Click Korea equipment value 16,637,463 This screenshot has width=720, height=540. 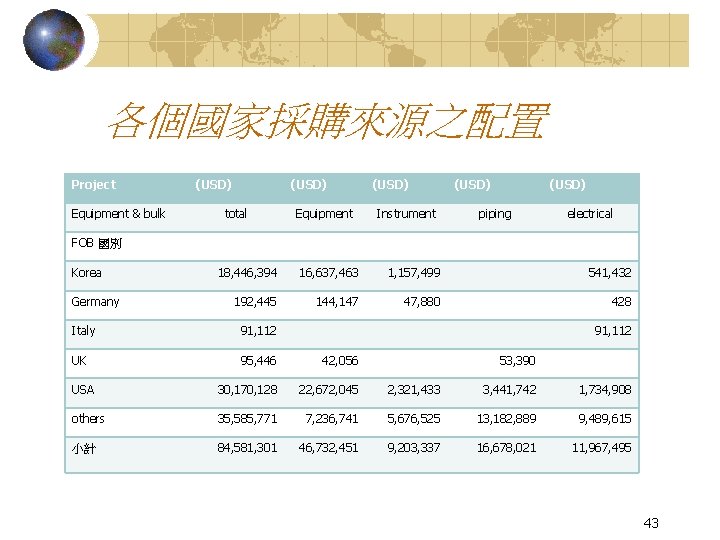tap(329, 273)
